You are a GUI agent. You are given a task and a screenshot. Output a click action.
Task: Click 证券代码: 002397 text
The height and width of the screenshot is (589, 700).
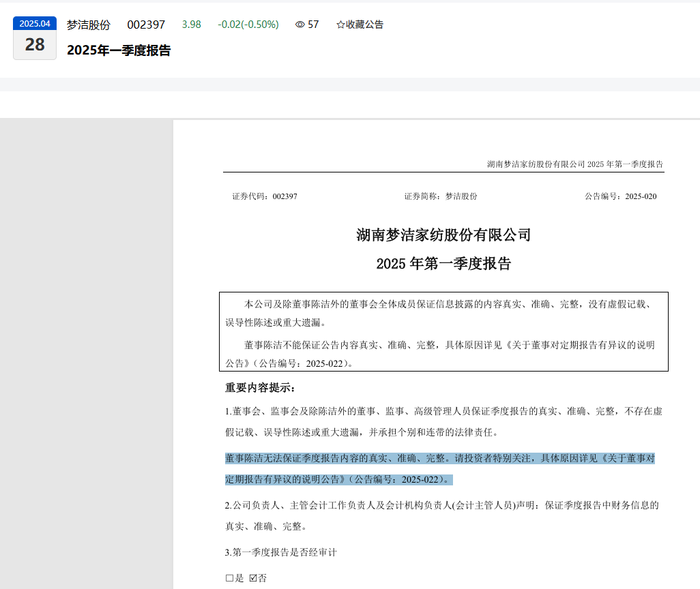coord(265,196)
